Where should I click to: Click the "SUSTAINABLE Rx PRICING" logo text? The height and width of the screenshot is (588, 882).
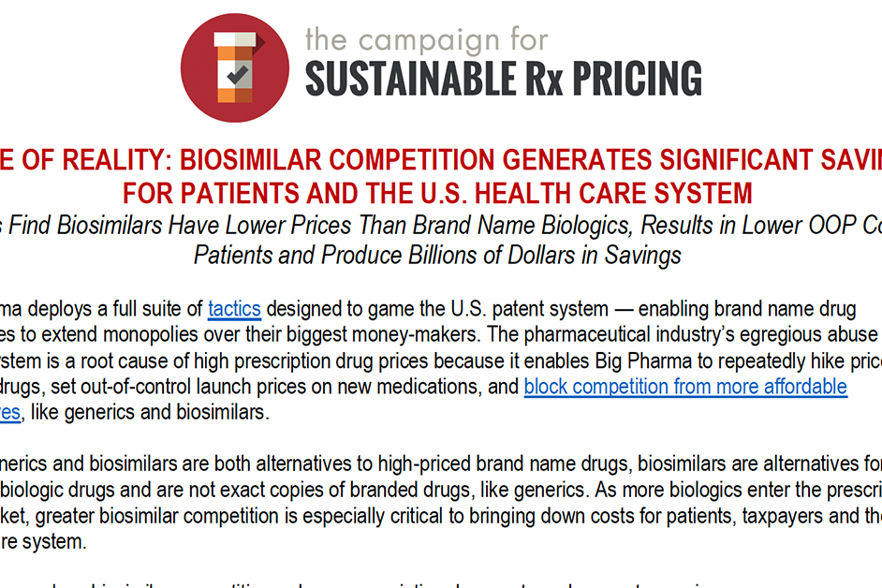504,79
